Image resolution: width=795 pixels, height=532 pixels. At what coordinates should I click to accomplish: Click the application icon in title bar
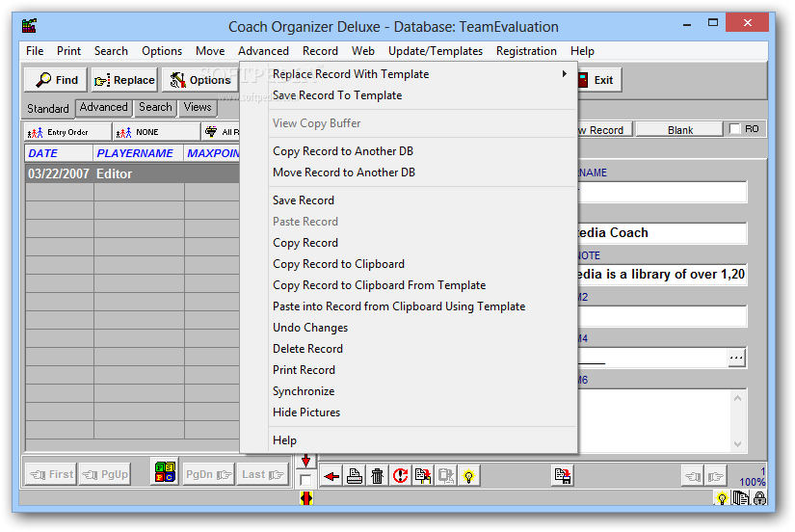click(30, 25)
